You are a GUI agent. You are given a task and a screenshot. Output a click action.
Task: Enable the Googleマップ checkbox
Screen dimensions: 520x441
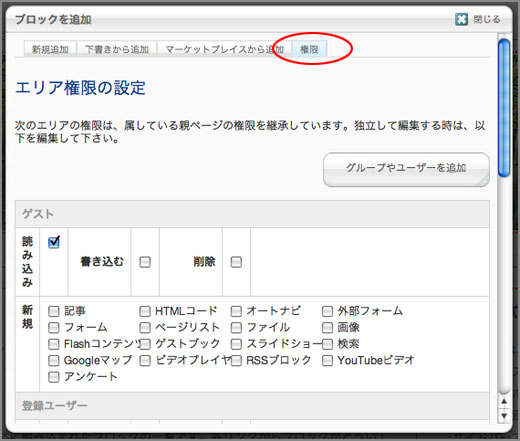(x=54, y=360)
